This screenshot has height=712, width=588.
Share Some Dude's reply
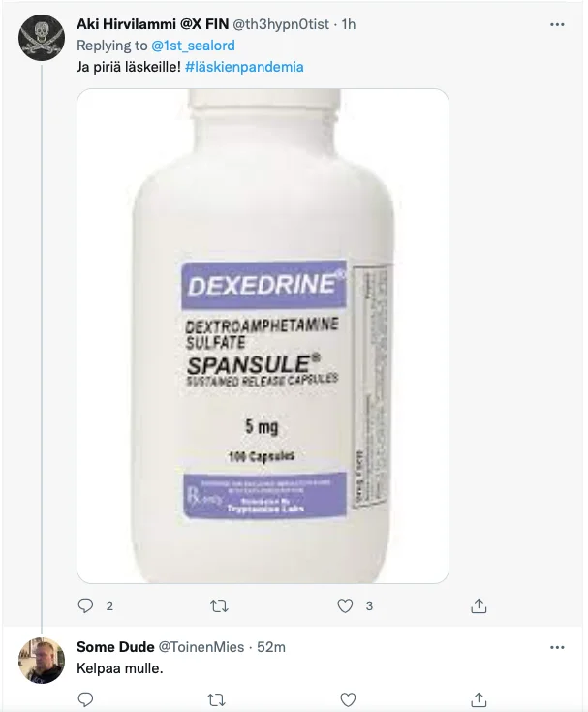pos(478,699)
